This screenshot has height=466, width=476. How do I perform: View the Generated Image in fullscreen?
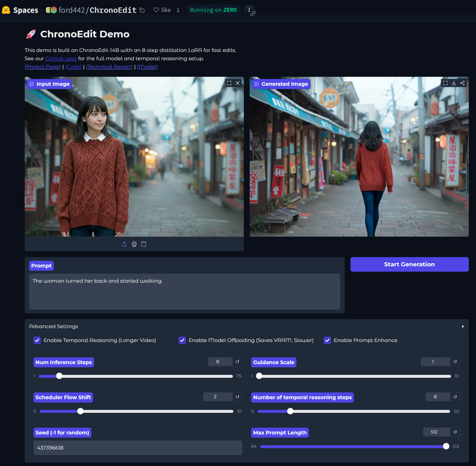[445, 83]
